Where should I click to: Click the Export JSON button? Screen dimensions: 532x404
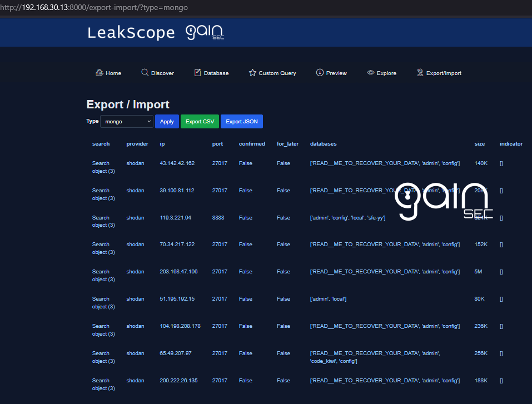tap(241, 121)
